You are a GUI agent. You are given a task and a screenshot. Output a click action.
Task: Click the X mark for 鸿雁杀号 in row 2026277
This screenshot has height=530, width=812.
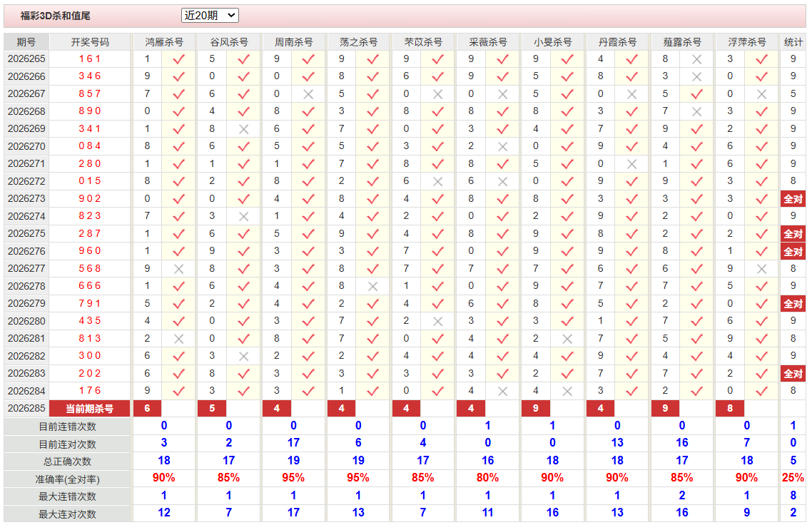178,269
